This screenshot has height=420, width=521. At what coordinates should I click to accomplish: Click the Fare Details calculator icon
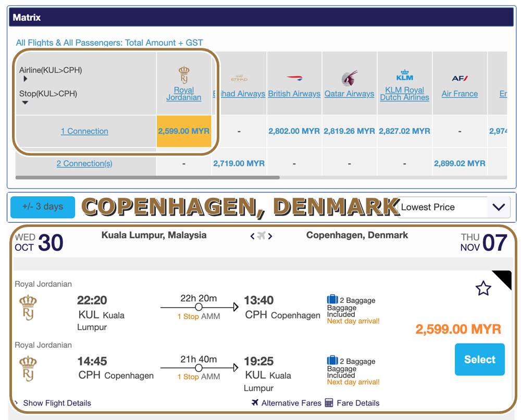pyautogui.click(x=329, y=403)
